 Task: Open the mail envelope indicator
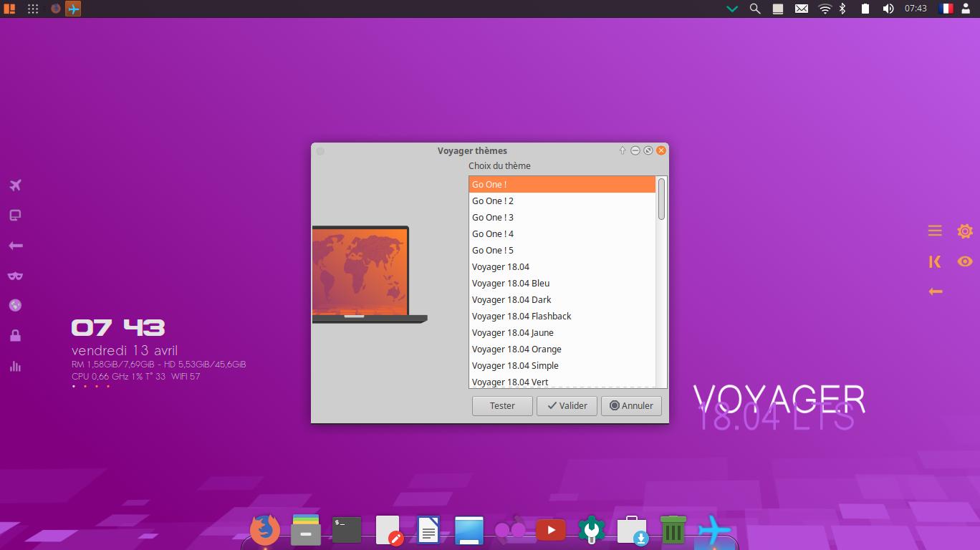pos(802,9)
